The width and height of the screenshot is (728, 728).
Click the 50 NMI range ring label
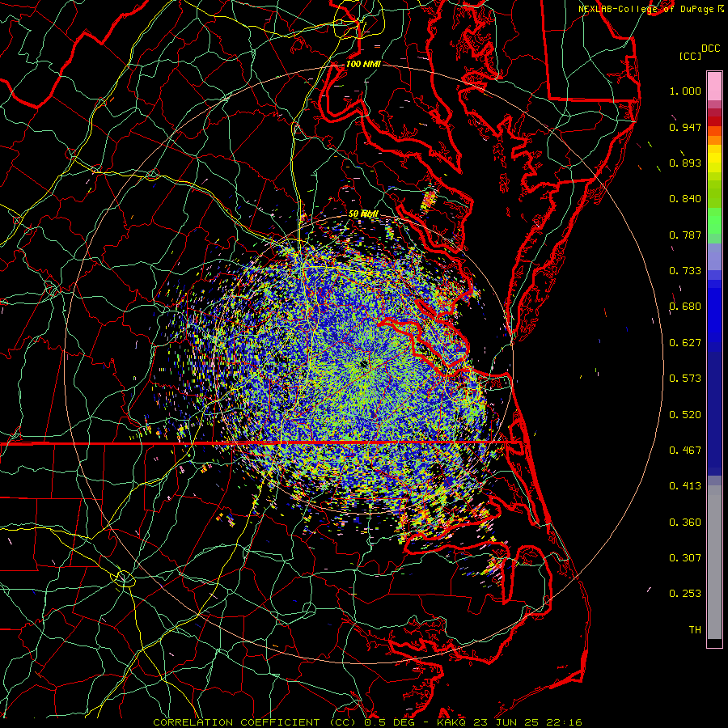363,214
